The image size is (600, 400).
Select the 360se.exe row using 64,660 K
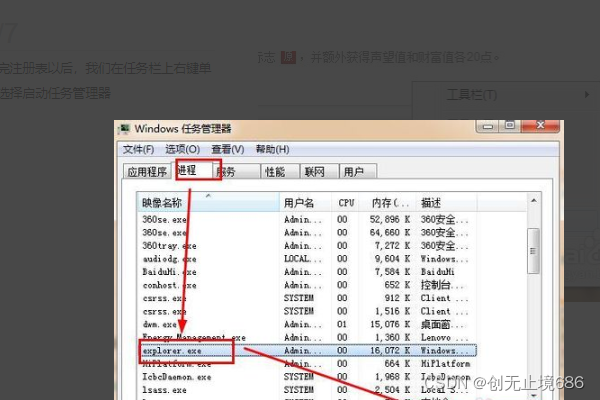pyautogui.click(x=307, y=232)
